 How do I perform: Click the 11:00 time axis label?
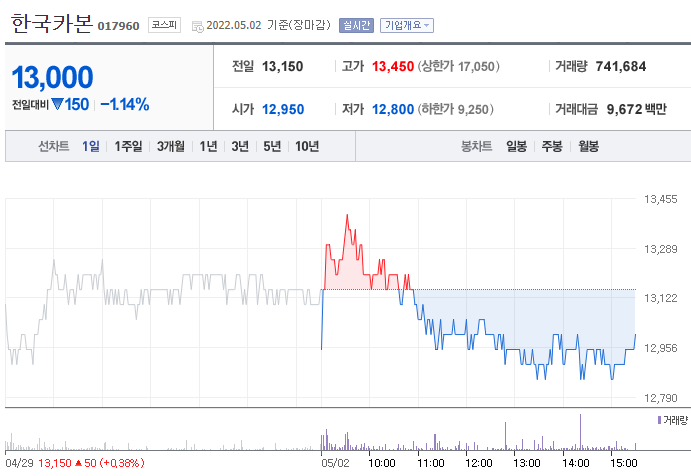pos(431,463)
